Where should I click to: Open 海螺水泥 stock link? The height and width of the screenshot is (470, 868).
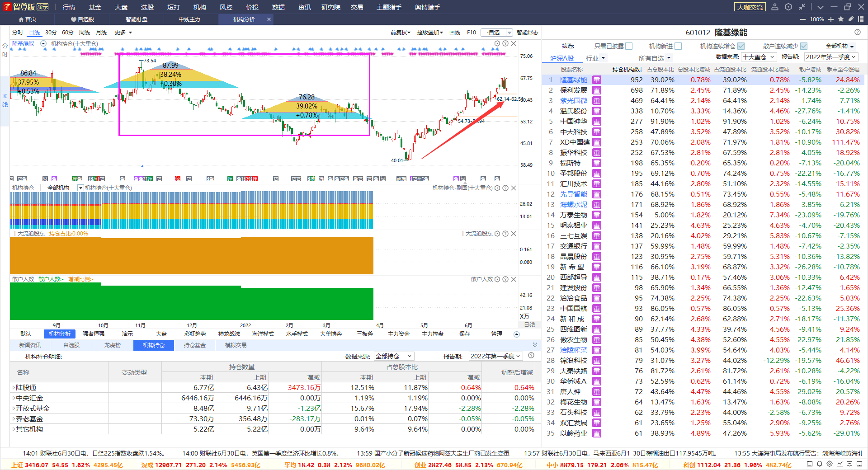pos(574,205)
